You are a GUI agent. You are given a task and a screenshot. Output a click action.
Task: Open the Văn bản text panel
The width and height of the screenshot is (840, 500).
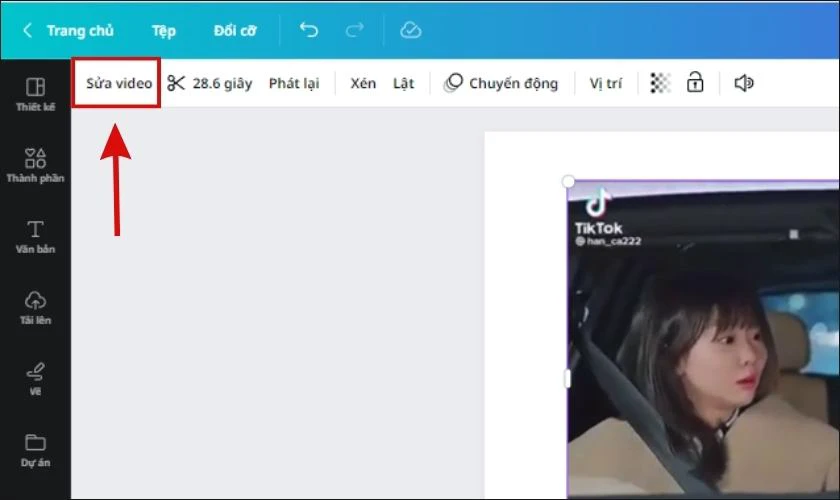coord(35,236)
